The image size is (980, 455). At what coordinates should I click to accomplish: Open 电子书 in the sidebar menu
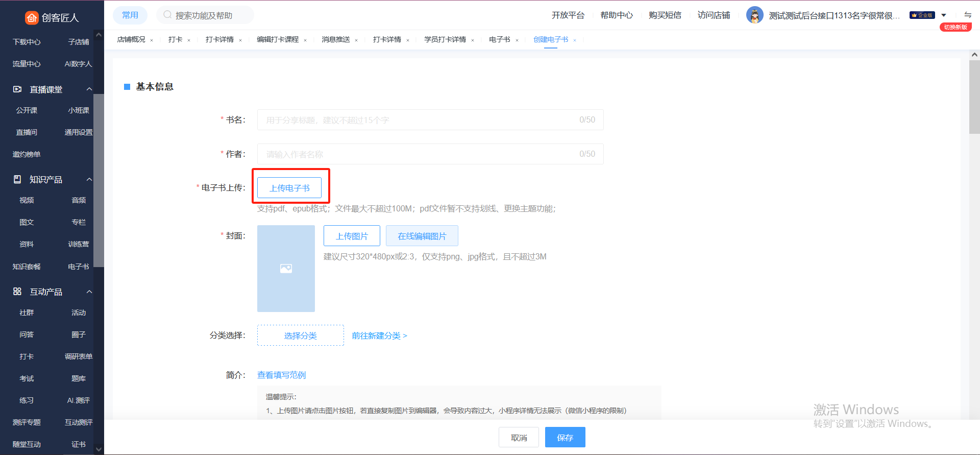tap(78, 267)
